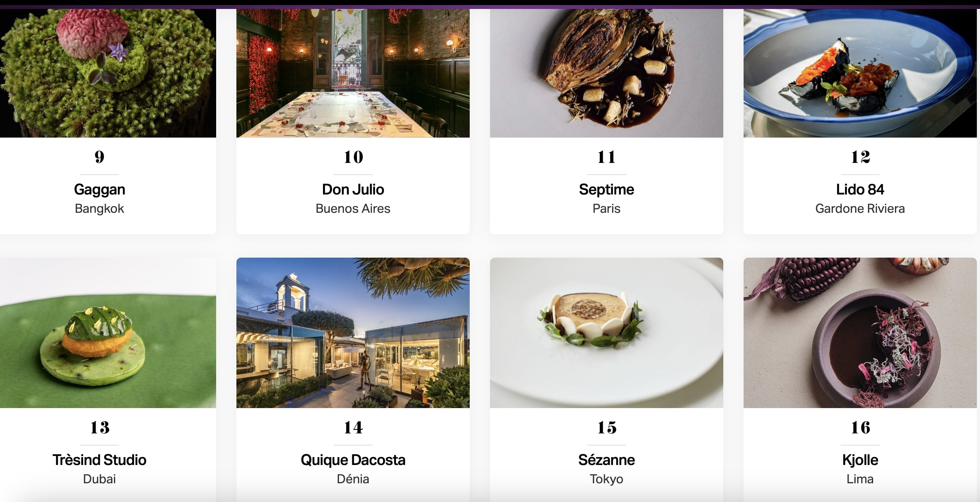Follow the Don Julio title link
This screenshot has height=502, width=980.
[x=353, y=189]
